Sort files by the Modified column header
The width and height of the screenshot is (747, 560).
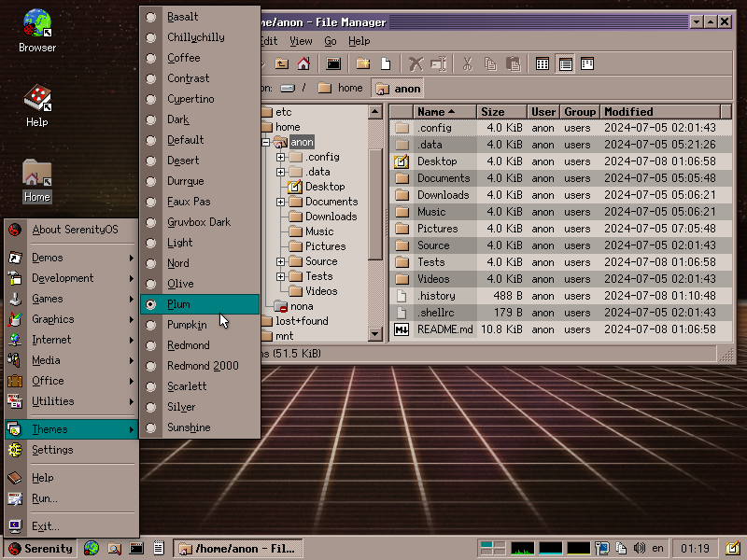(660, 112)
